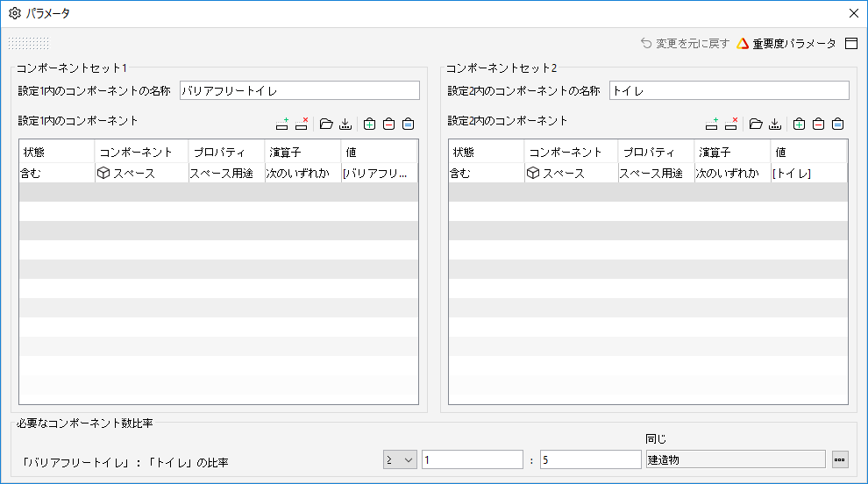Open filter file for component set 2
The width and height of the screenshot is (868, 484).
(x=756, y=124)
